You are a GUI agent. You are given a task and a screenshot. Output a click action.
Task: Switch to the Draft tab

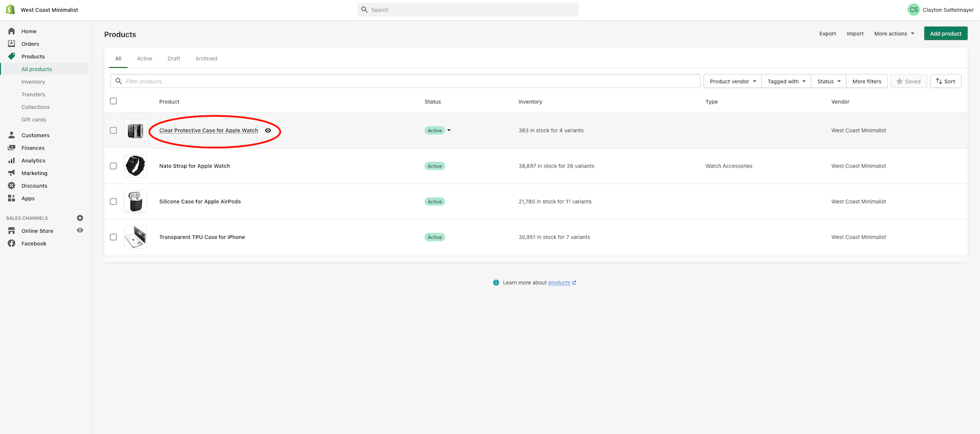[x=174, y=59]
